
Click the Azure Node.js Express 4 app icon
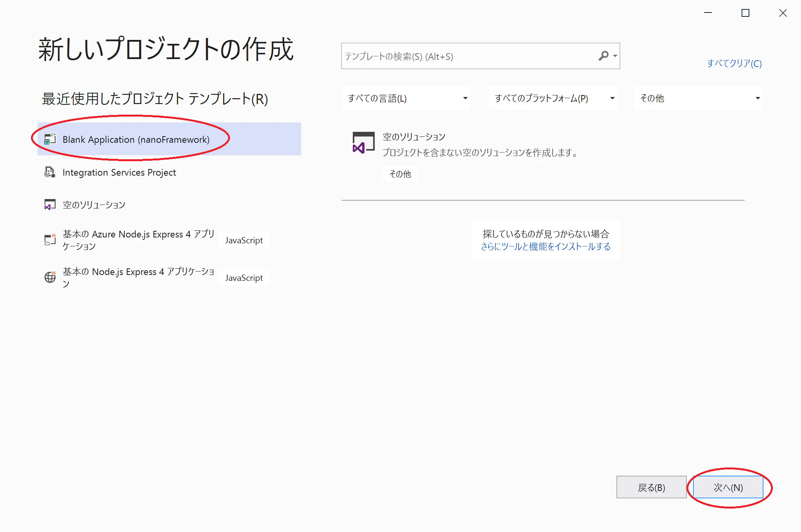(50, 239)
